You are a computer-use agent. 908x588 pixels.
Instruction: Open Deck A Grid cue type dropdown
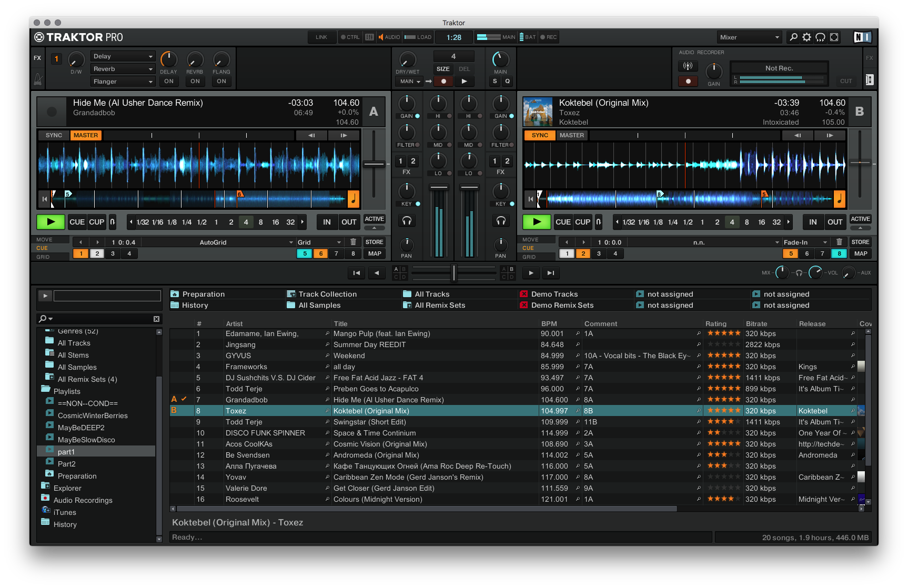click(x=319, y=242)
